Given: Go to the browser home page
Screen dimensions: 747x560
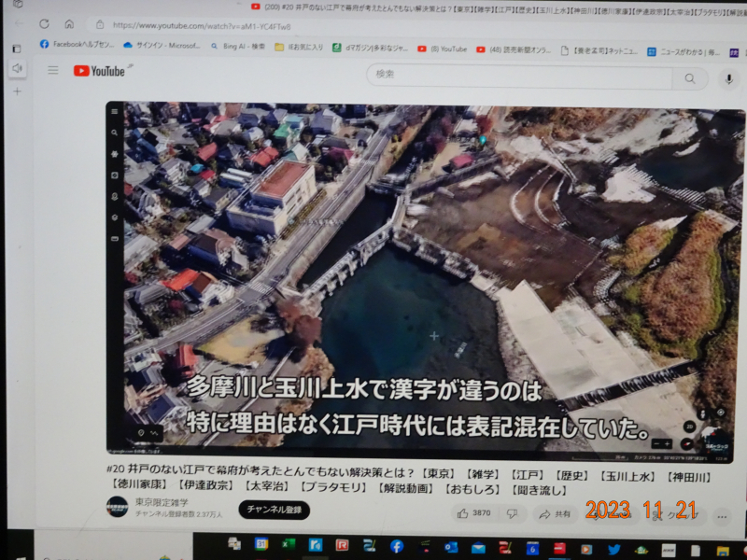Looking at the screenshot, I should tap(69, 24).
